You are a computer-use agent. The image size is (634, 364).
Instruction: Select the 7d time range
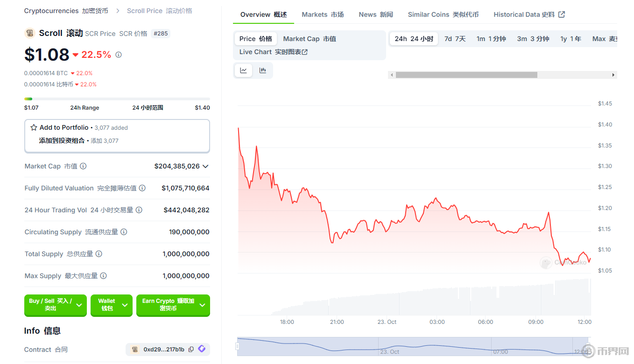pos(455,39)
